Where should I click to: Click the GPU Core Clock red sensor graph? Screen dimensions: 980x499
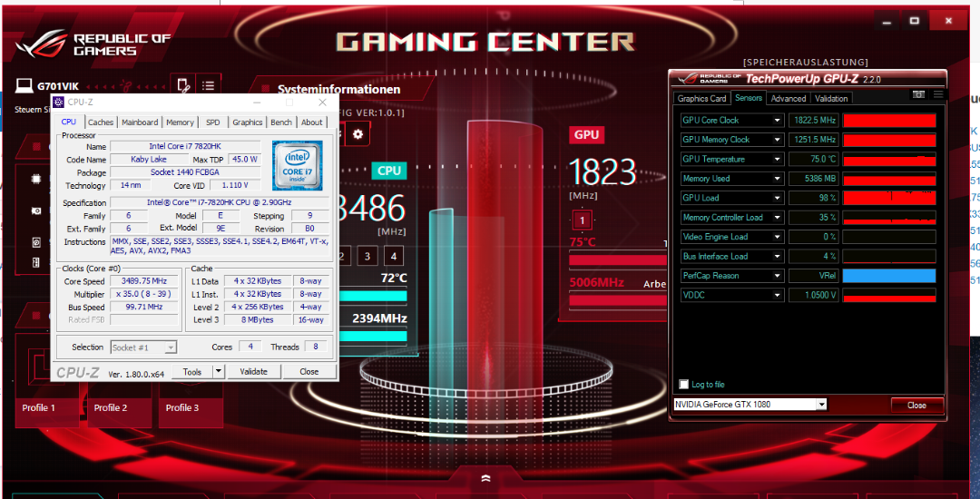tap(889, 121)
